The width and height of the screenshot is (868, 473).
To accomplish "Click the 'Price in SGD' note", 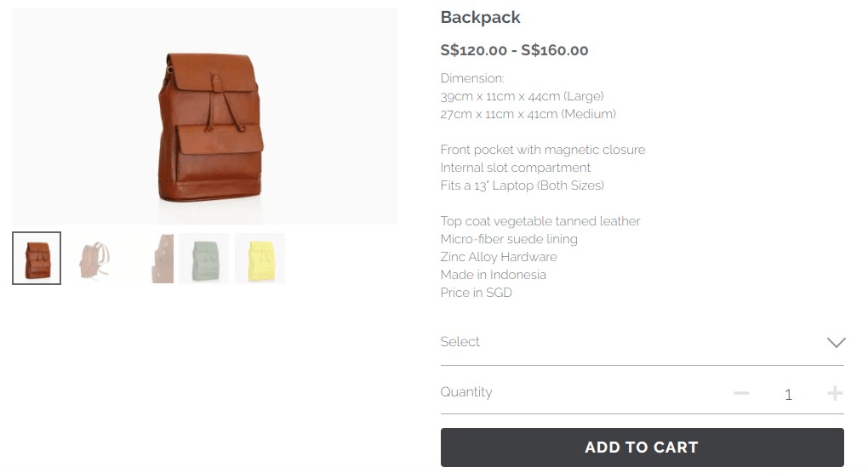I will pos(477,293).
